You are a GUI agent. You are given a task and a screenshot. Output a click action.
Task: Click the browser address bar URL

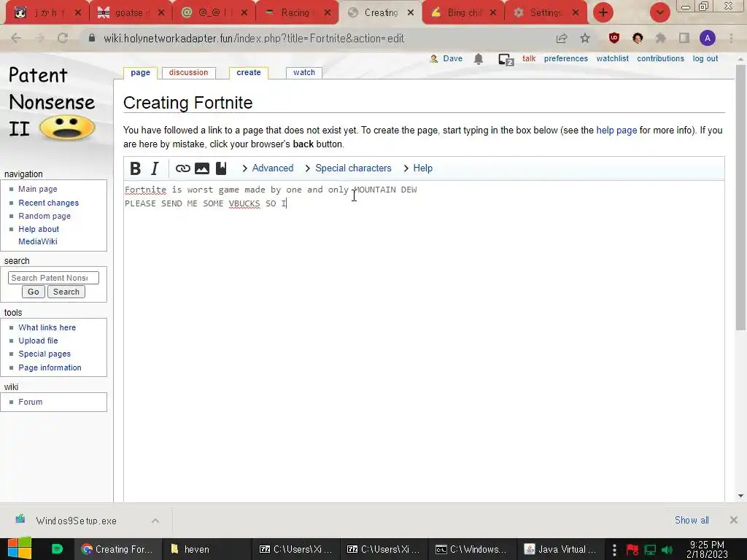pyautogui.click(x=254, y=38)
